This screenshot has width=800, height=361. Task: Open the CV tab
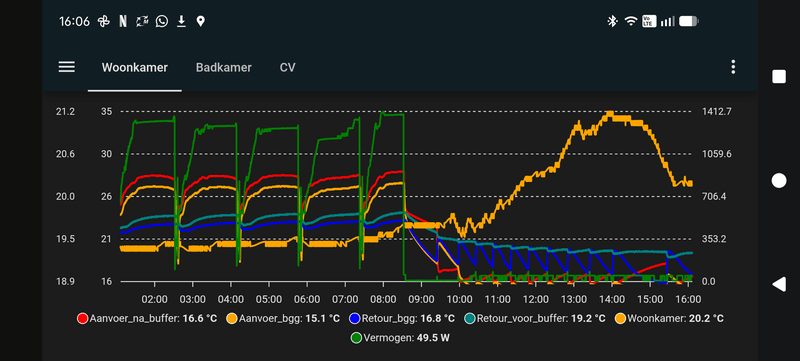[287, 67]
